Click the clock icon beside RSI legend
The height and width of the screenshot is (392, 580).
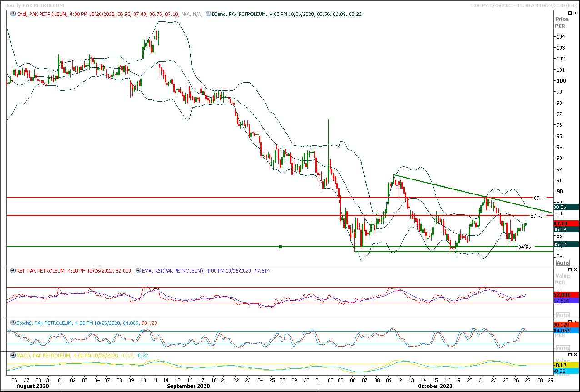pos(13,271)
